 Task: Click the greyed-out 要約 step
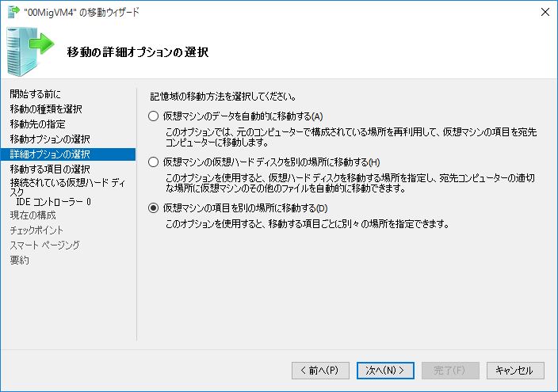[x=19, y=260]
